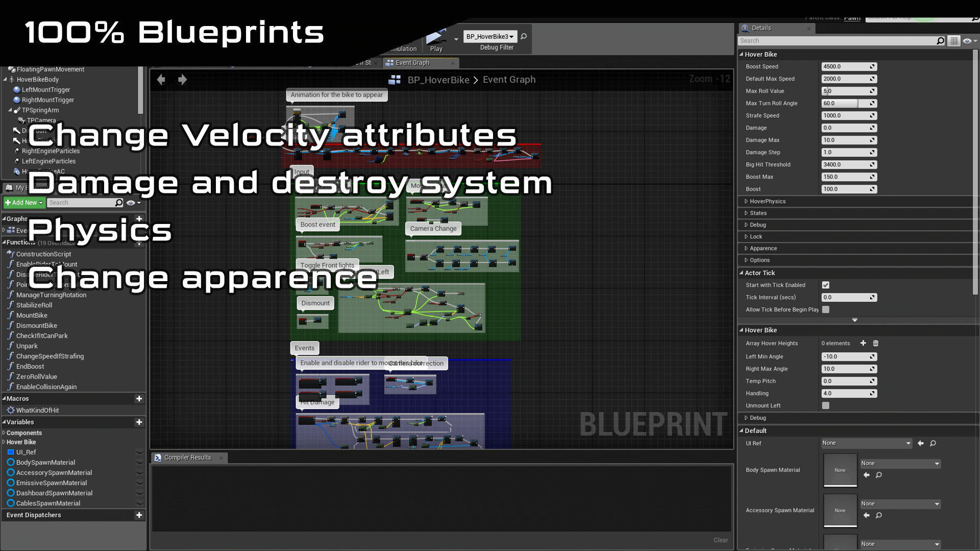
Task: Click the graph forward navigation arrow
Action: click(182, 80)
